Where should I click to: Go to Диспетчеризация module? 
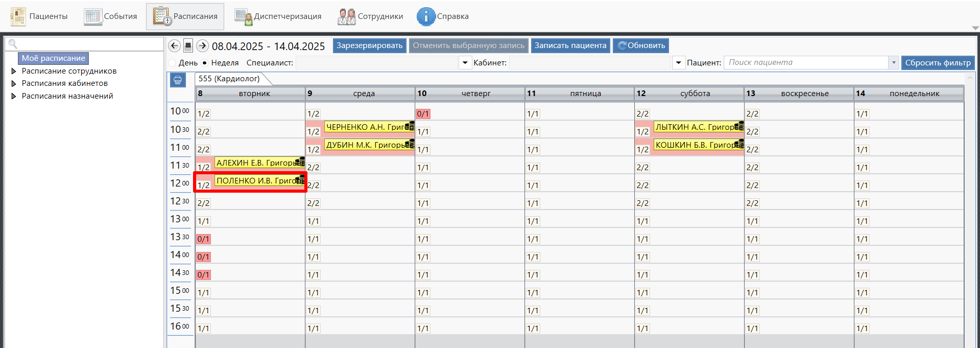[278, 16]
